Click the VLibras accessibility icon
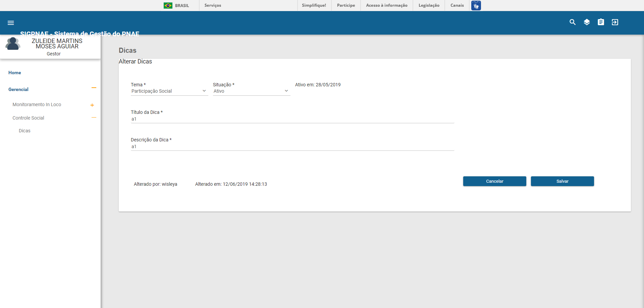Image resolution: width=644 pixels, height=308 pixels. tap(476, 5)
